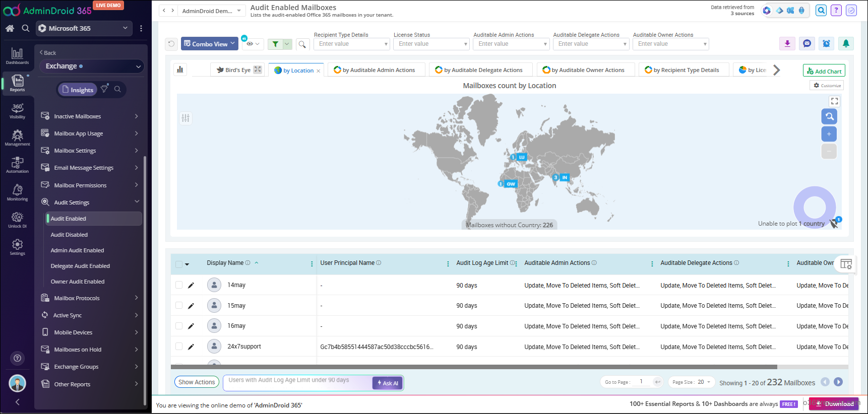Open the Reports sidebar icon
The image size is (868, 414).
(x=17, y=84)
